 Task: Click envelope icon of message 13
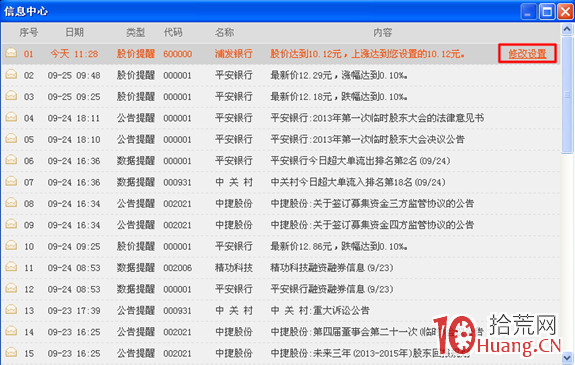coord(11,310)
